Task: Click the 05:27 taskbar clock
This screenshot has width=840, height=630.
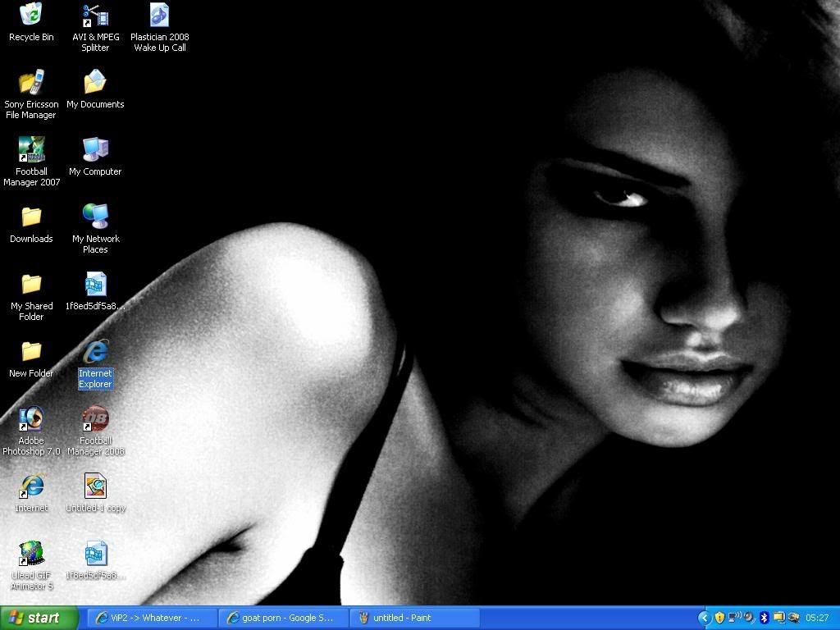Action: 817,619
